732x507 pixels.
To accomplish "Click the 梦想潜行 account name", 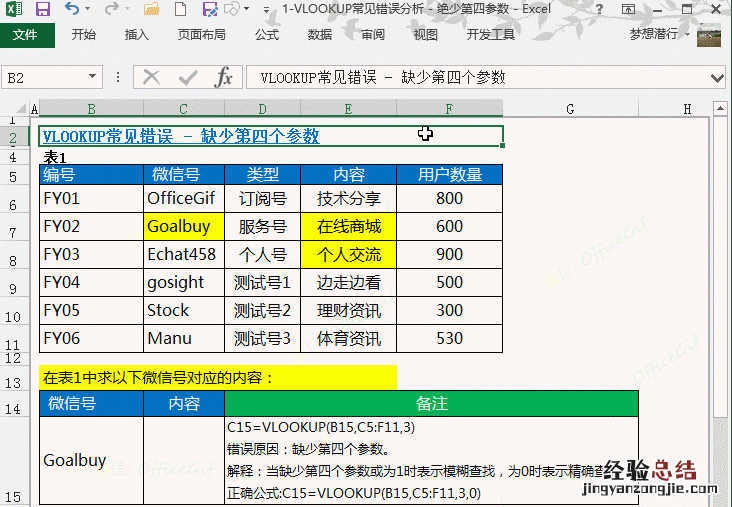I will coord(654,35).
